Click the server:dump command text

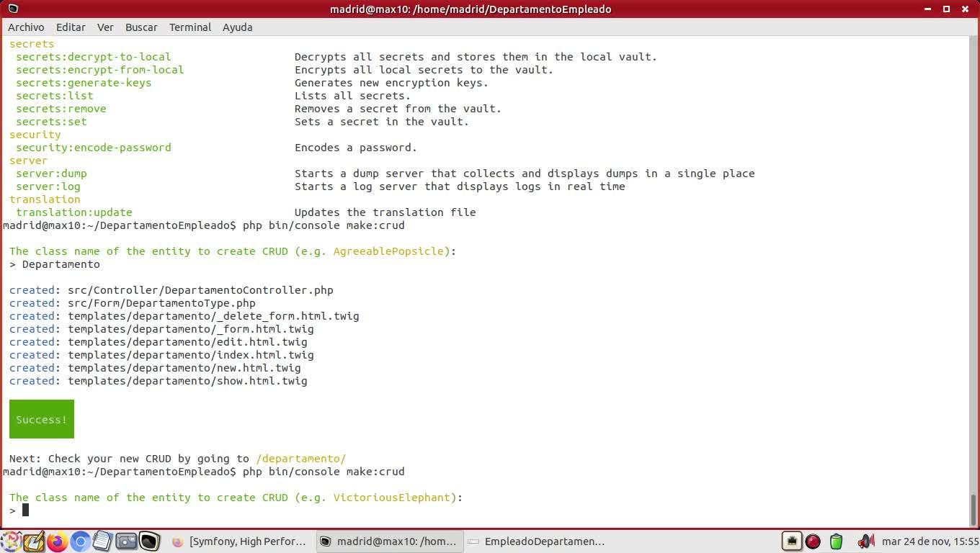pyautogui.click(x=51, y=174)
